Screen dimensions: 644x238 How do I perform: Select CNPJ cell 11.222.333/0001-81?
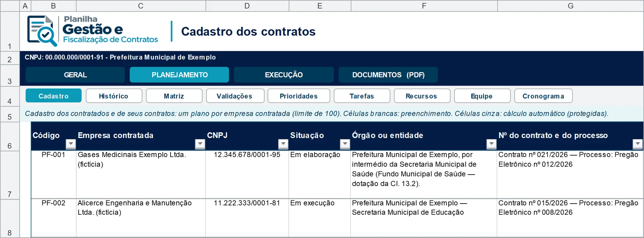tap(247, 218)
